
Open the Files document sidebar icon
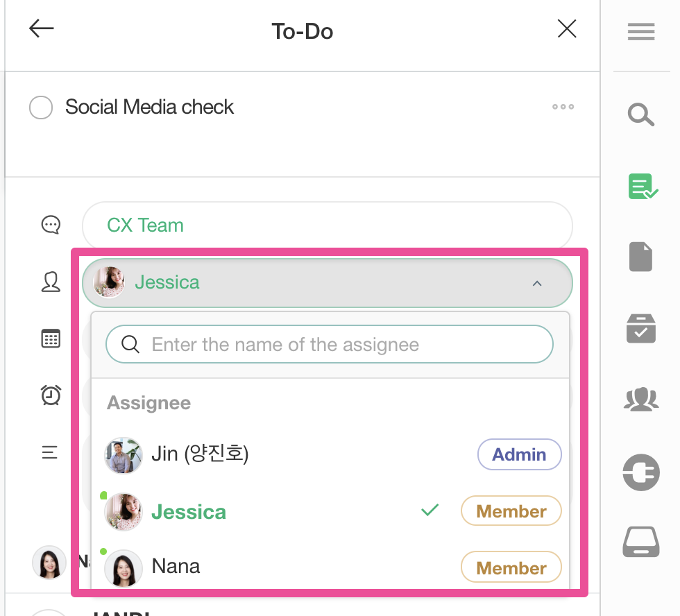coord(641,257)
